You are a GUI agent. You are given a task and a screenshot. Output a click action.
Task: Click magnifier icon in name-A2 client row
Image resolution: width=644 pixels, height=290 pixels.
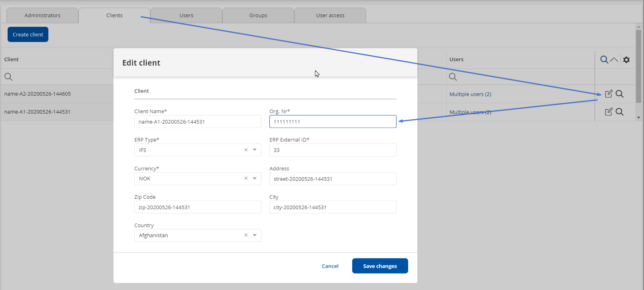[620, 94]
